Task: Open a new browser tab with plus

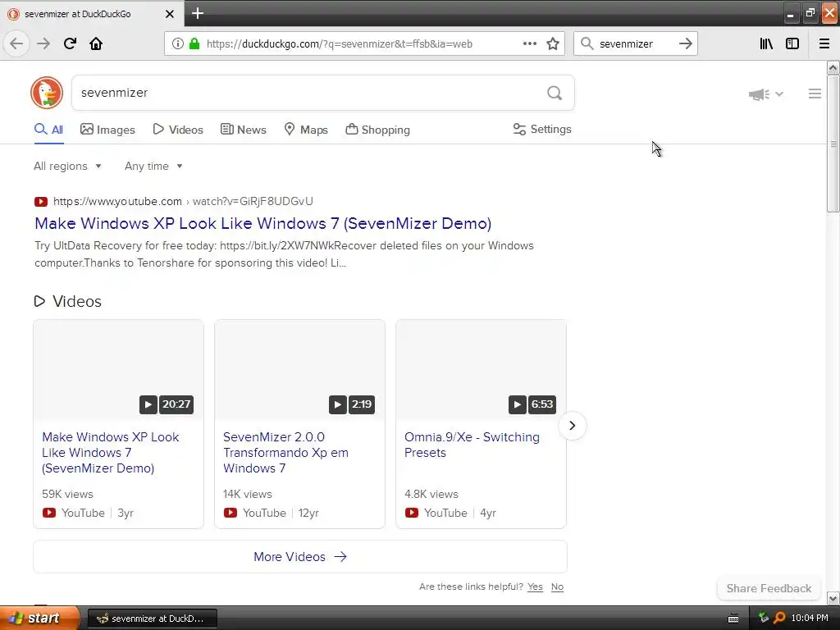Action: 197,13
